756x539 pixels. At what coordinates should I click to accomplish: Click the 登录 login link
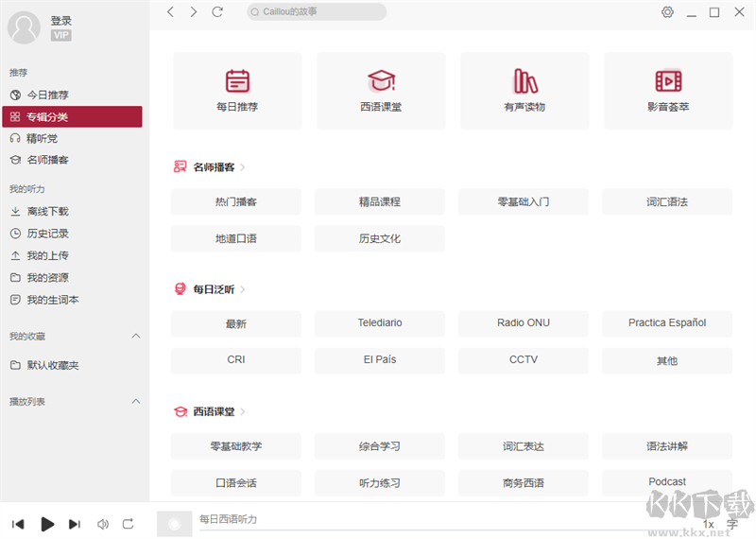click(61, 21)
